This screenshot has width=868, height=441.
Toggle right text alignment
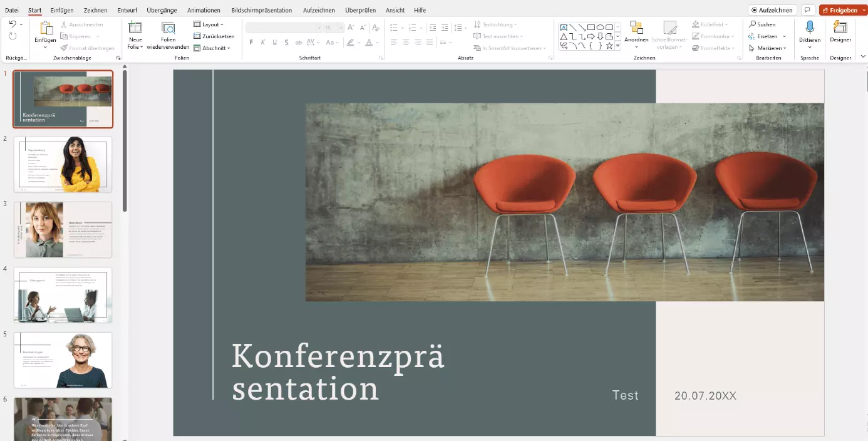coord(418,43)
